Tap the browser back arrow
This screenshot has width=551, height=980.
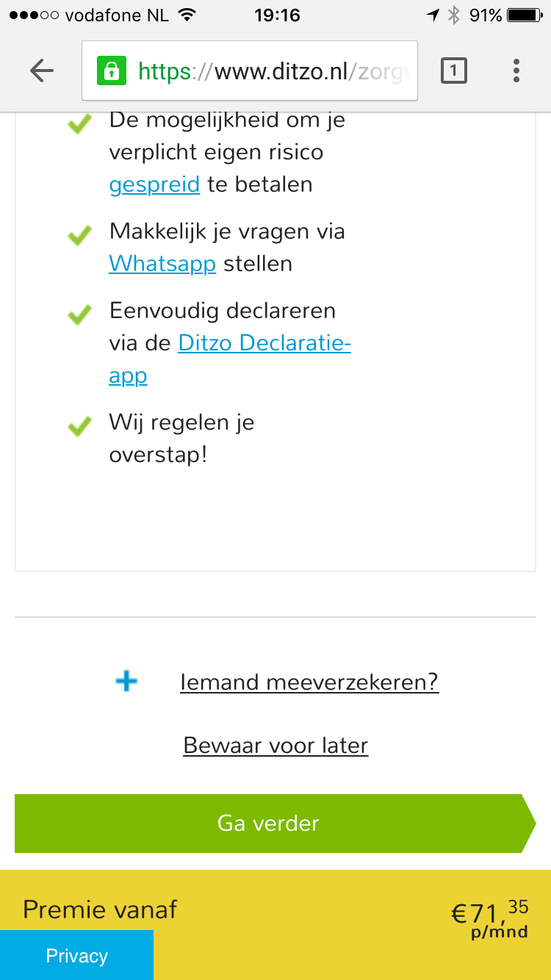(42, 71)
